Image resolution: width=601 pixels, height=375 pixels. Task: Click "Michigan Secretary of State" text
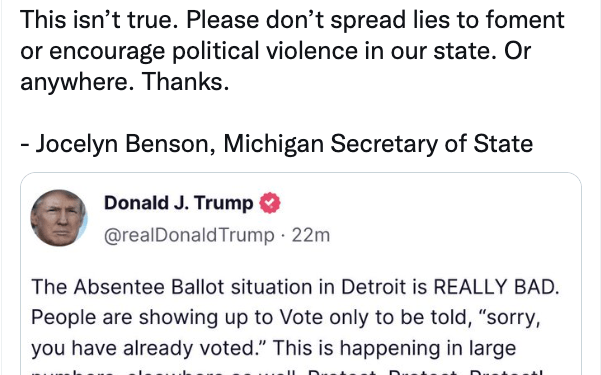(x=378, y=144)
